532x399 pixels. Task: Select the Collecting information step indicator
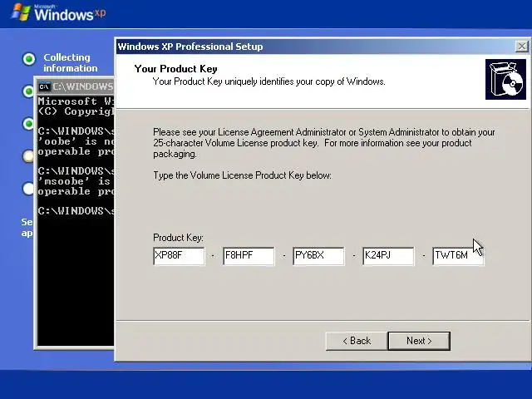[29, 59]
